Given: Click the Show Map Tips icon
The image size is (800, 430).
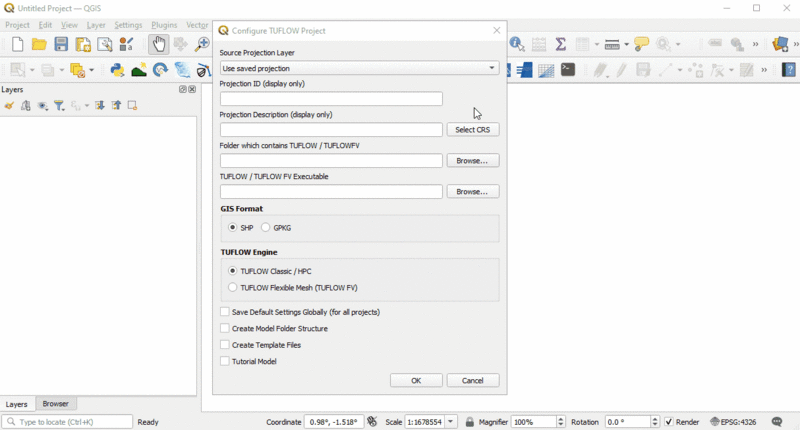Looking at the screenshot, I should point(642,45).
